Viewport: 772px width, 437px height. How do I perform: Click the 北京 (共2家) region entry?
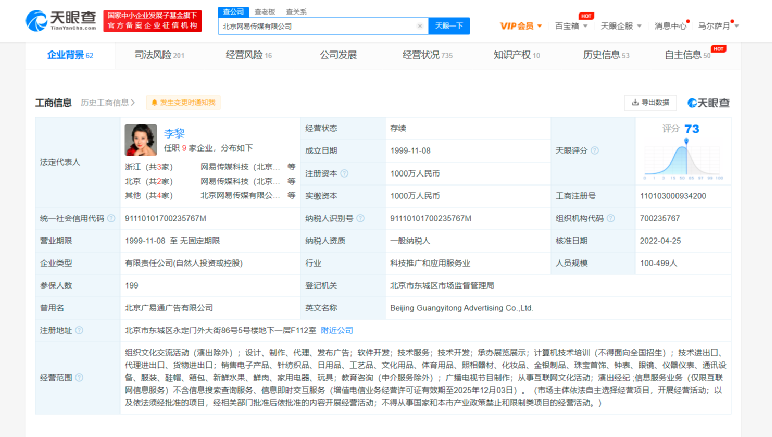(x=149, y=181)
